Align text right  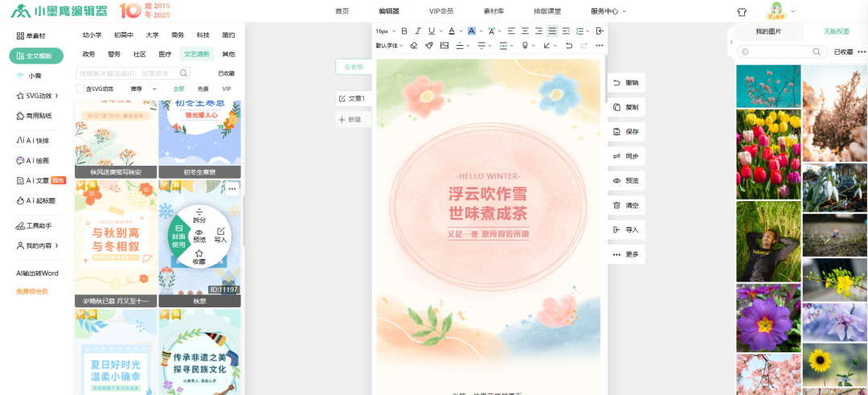click(x=538, y=31)
